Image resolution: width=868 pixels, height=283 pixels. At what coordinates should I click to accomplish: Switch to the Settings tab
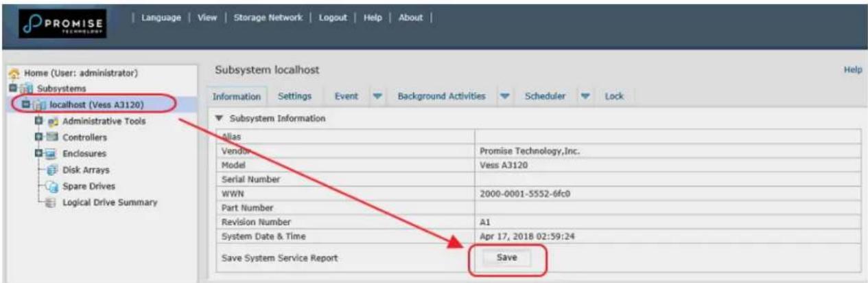point(294,96)
